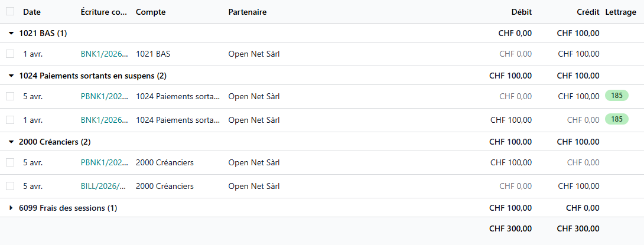This screenshot has height=245, width=644.
Task: Sort by the Partenaire column header
Action: [x=248, y=12]
